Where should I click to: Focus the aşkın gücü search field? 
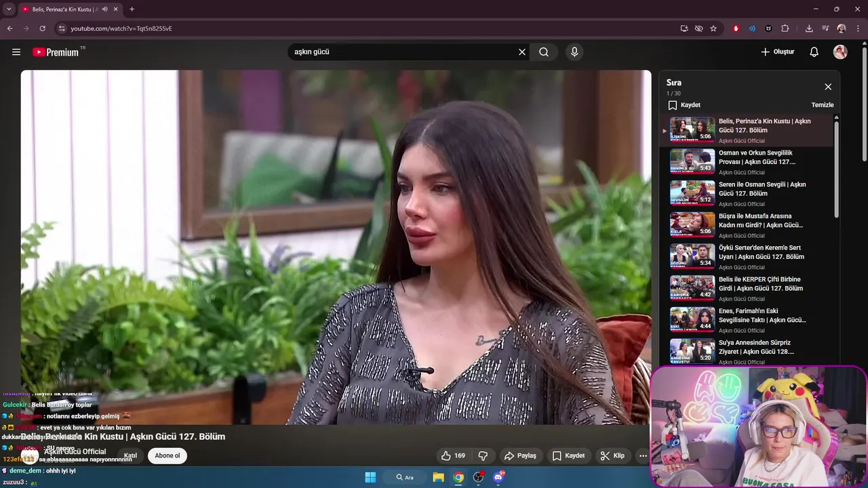point(401,52)
